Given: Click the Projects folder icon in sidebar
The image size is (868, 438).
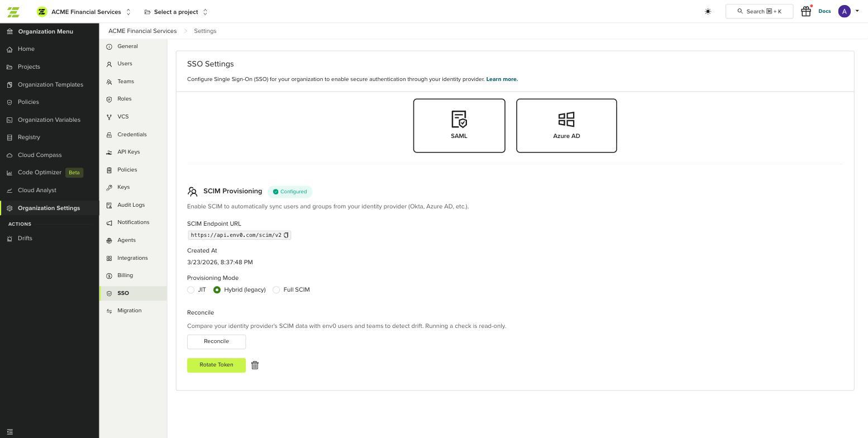Looking at the screenshot, I should click(x=9, y=67).
